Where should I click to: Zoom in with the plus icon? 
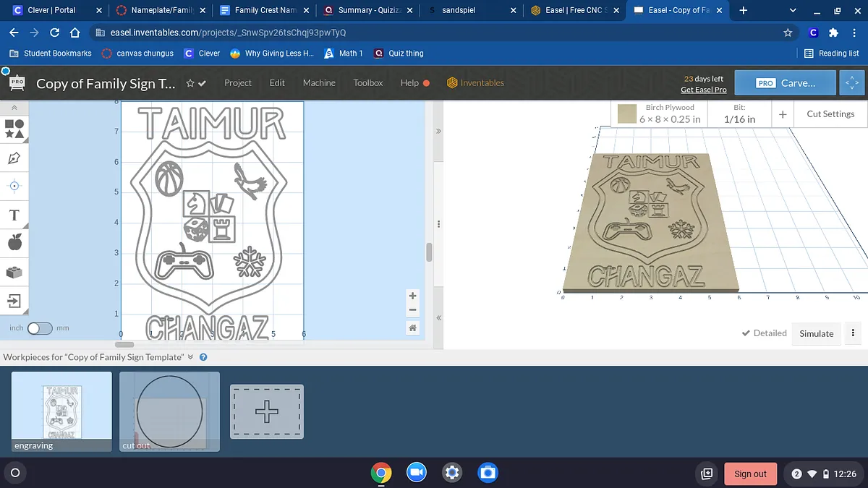(x=412, y=296)
